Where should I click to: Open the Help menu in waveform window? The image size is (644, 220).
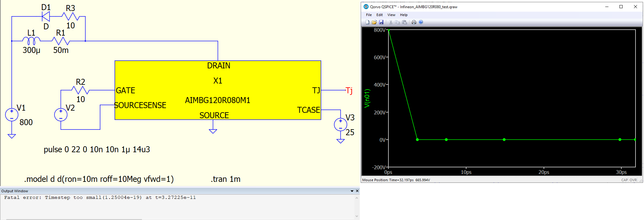click(x=404, y=15)
